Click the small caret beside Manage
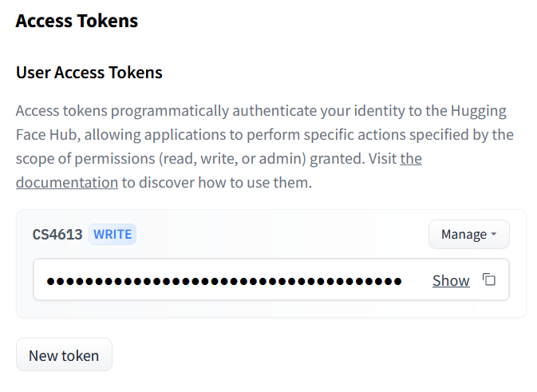Image resolution: width=537 pixels, height=392 pixels. pyautogui.click(x=493, y=235)
